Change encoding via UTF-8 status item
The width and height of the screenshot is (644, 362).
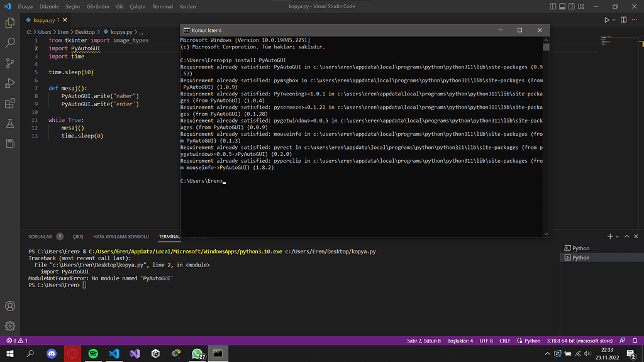click(x=486, y=341)
